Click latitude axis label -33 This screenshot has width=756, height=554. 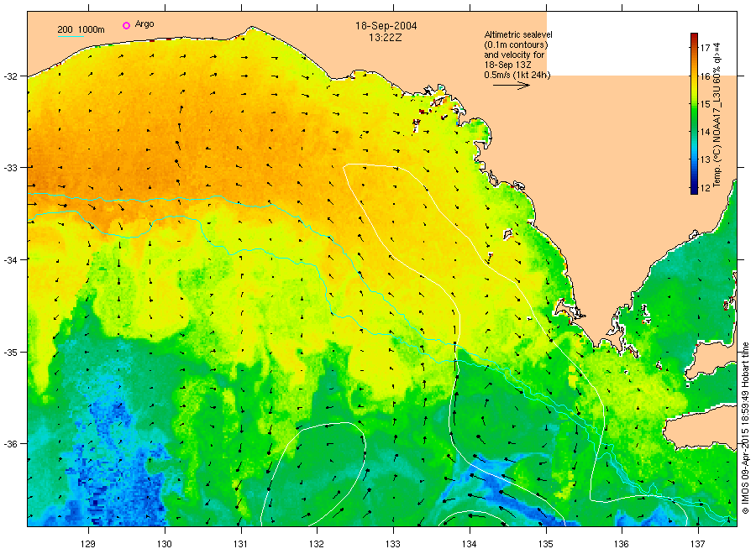10,168
